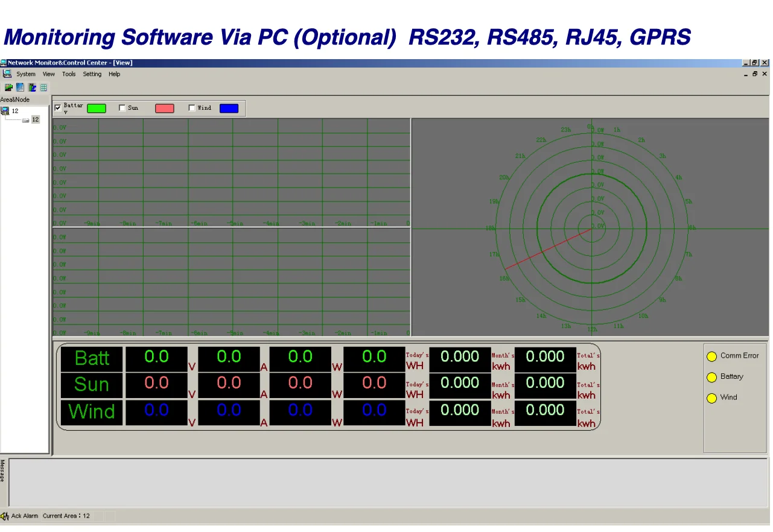Click the Wind yellow status indicator
This screenshot has width=773, height=532.
coord(711,398)
